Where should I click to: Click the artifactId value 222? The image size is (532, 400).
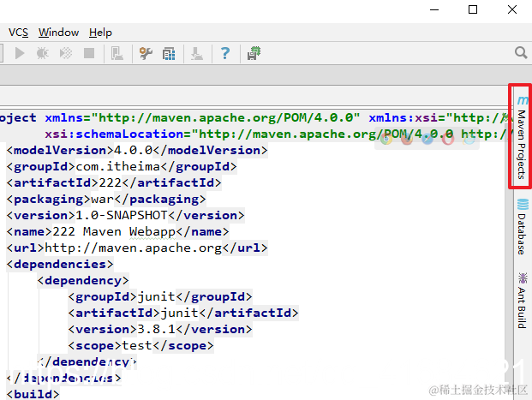(x=111, y=182)
